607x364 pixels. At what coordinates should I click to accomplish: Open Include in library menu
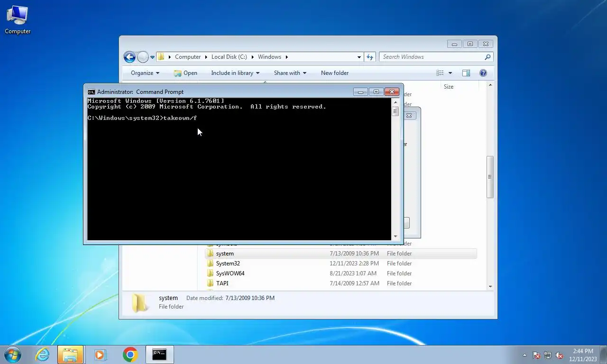pyautogui.click(x=235, y=73)
